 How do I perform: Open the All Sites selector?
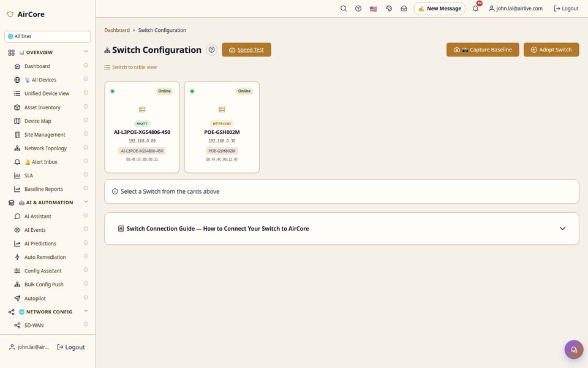point(48,36)
